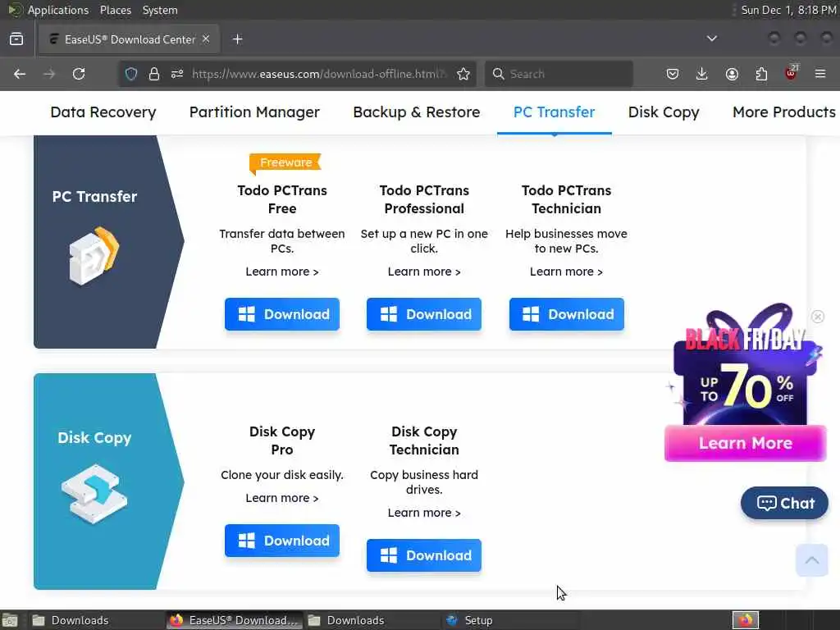
Task: Open the Partition Manager tab
Action: (254, 112)
